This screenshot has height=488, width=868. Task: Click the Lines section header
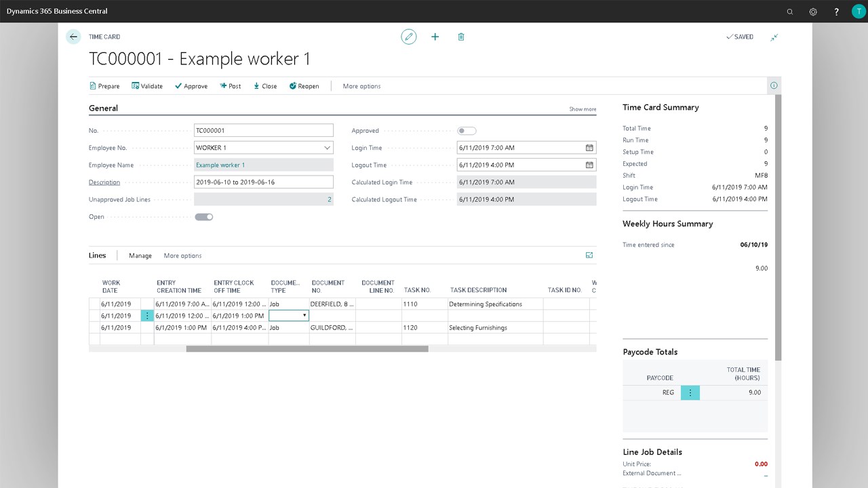pos(98,256)
